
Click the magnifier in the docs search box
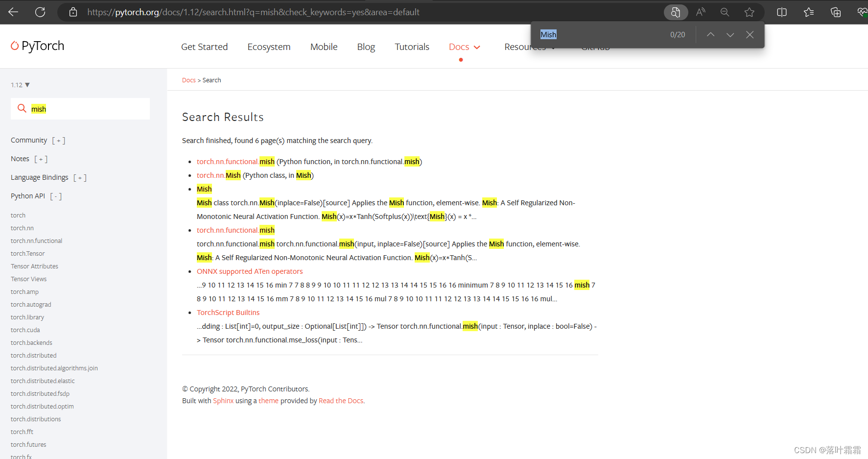coord(22,108)
